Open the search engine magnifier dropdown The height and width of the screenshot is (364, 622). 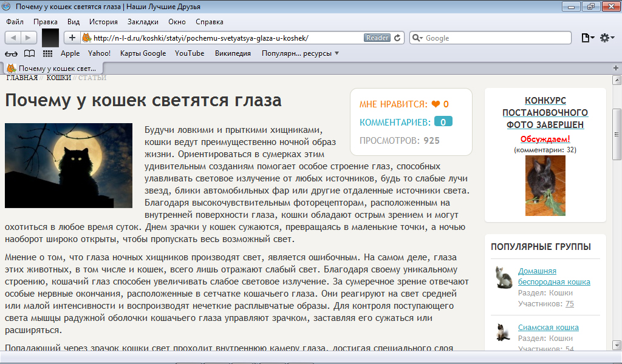(417, 38)
